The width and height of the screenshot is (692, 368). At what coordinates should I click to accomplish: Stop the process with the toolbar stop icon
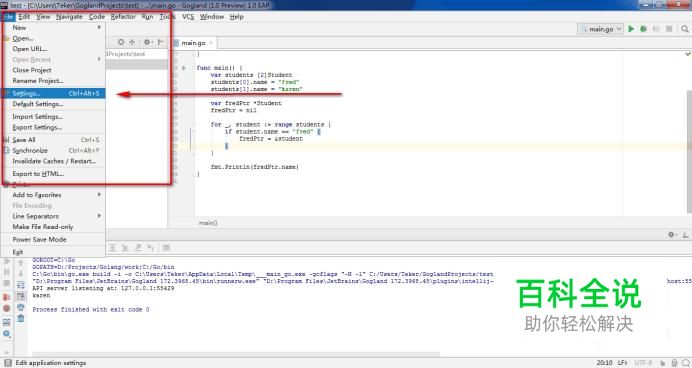coord(669,29)
